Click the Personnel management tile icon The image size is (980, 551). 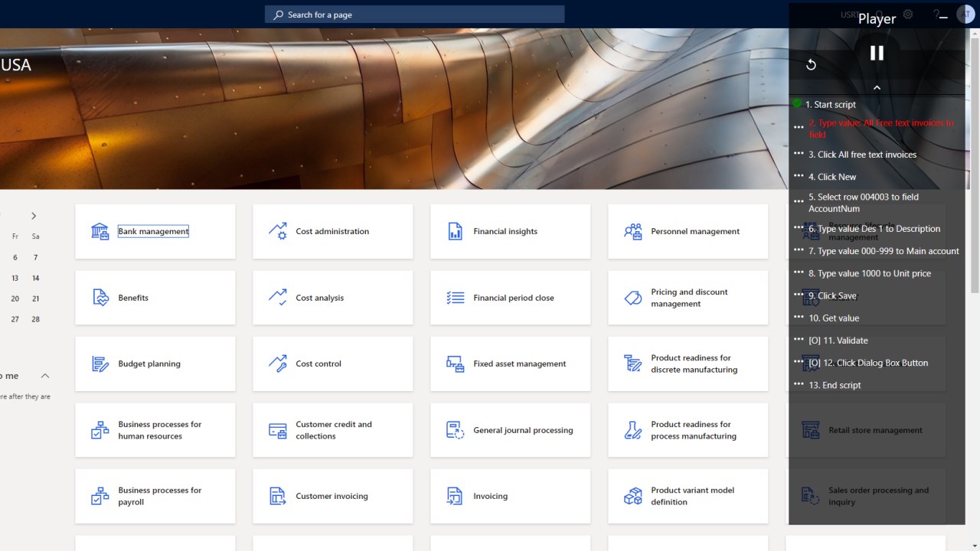(x=633, y=231)
